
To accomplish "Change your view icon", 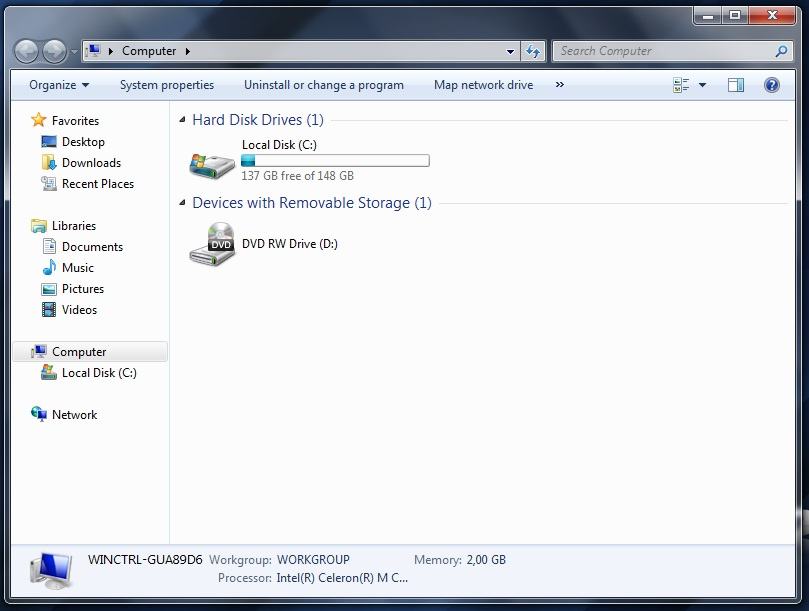I will coord(681,85).
